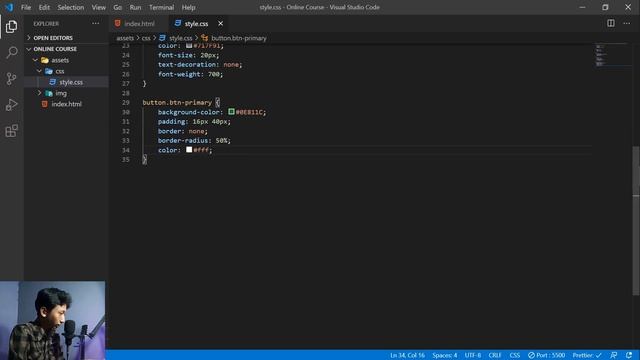Click the notifications bell in status bar
This screenshot has height=360, width=640.
click(x=629, y=355)
